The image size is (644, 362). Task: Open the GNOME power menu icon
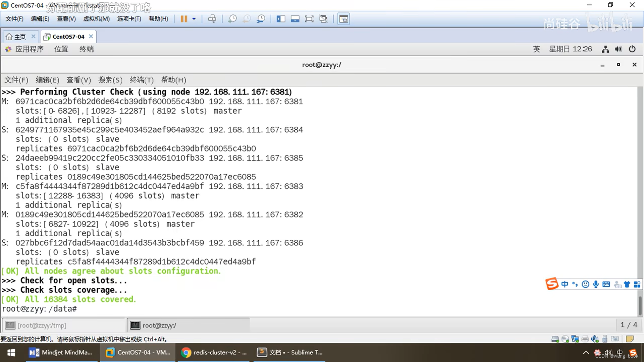tap(632, 49)
